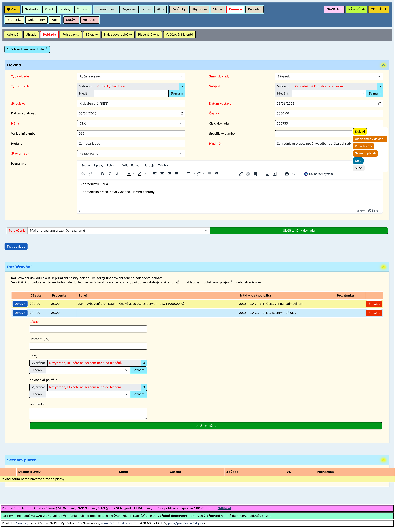This screenshot has height=532, width=395.
Task: Delete the first rozúčtování row with Smazat
Action: click(x=374, y=304)
